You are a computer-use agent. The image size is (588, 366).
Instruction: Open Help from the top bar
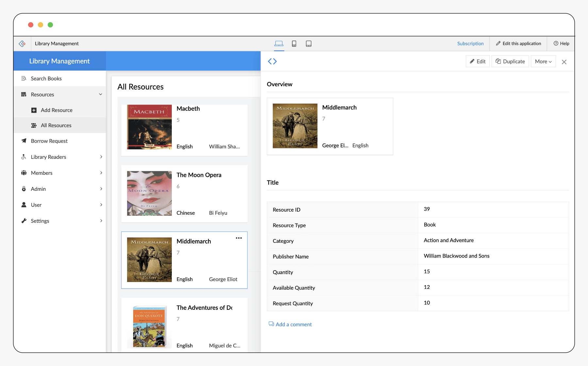click(561, 43)
